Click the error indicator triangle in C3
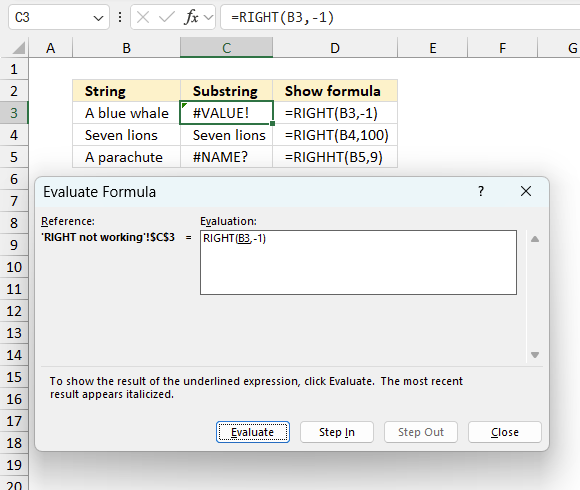This screenshot has width=580, height=490. (184, 106)
